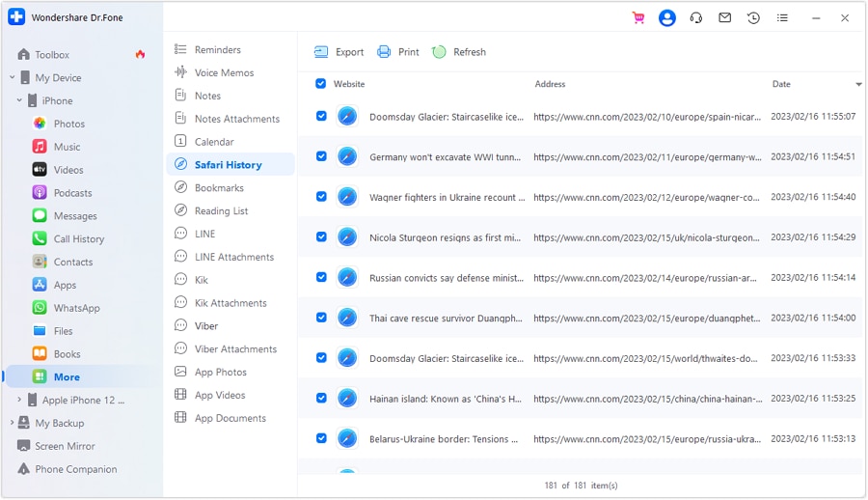The image size is (868, 500).
Task: Click the Toolbox flame hot icon
Action: point(140,54)
